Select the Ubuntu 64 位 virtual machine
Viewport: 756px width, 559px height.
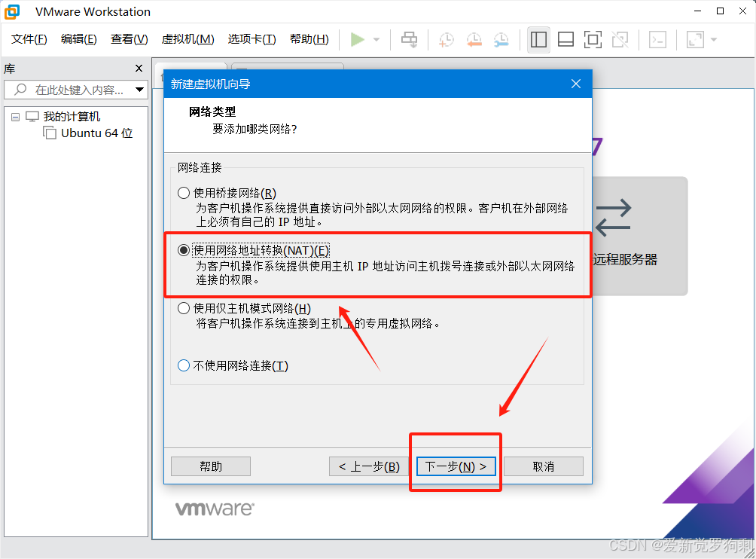click(x=97, y=133)
